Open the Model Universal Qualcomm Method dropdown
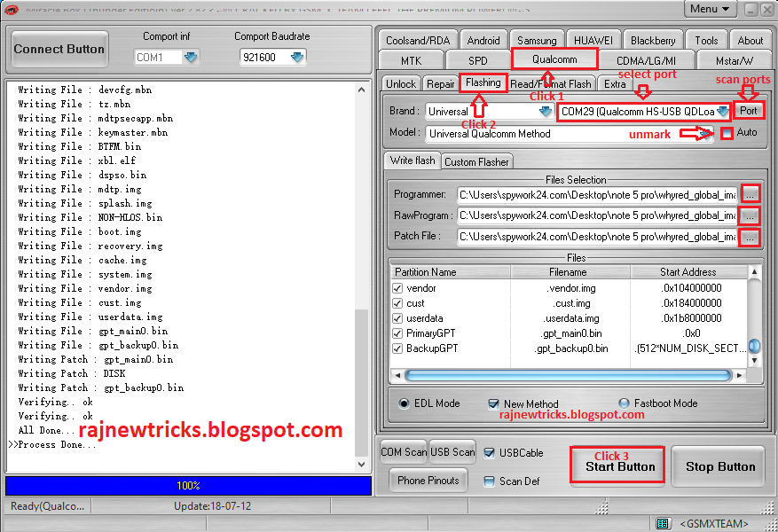The height and width of the screenshot is (532, 778). (x=706, y=133)
